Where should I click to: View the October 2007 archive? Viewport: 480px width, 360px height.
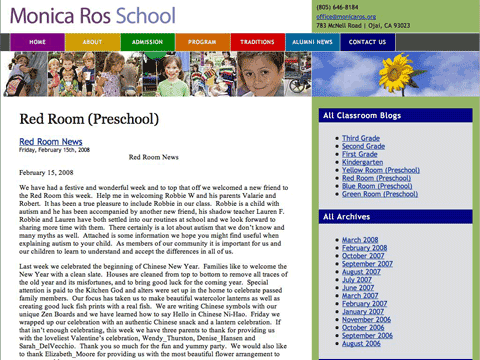coord(363,256)
